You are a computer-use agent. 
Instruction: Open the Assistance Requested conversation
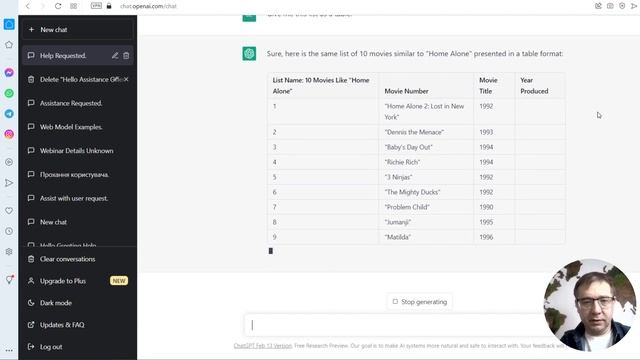(x=78, y=103)
